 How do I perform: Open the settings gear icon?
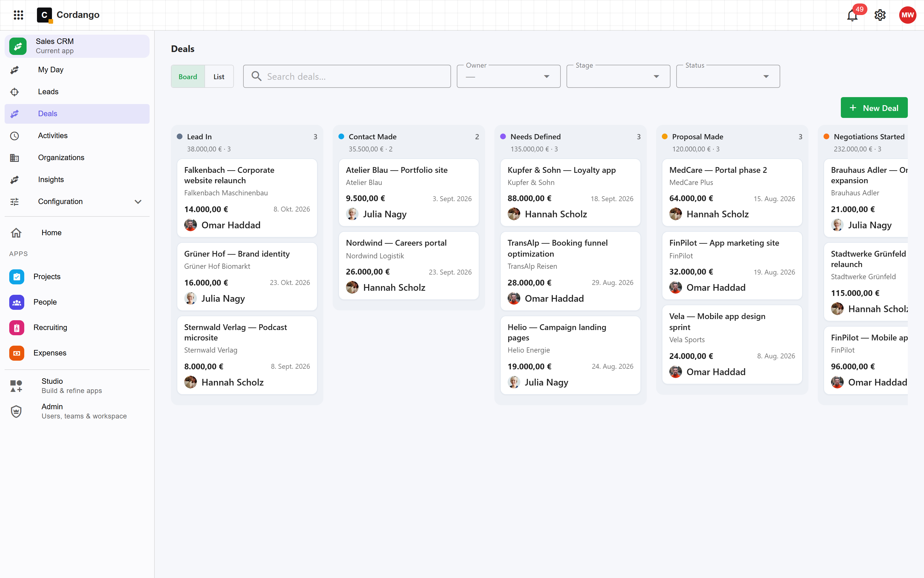coord(880,15)
